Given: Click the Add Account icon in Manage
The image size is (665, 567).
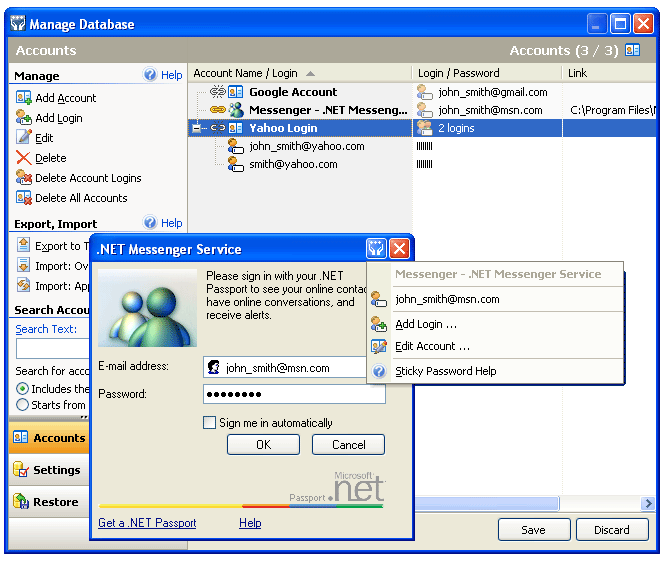Looking at the screenshot, I should coord(23,98).
